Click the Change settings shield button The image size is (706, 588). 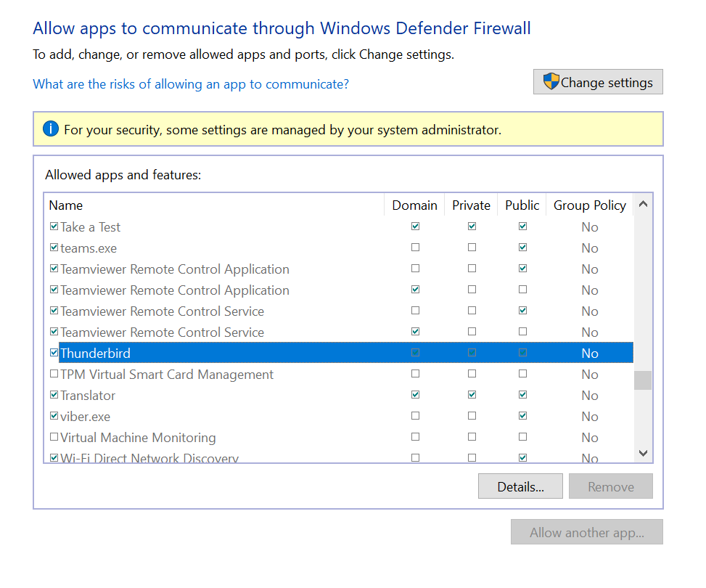pos(597,82)
